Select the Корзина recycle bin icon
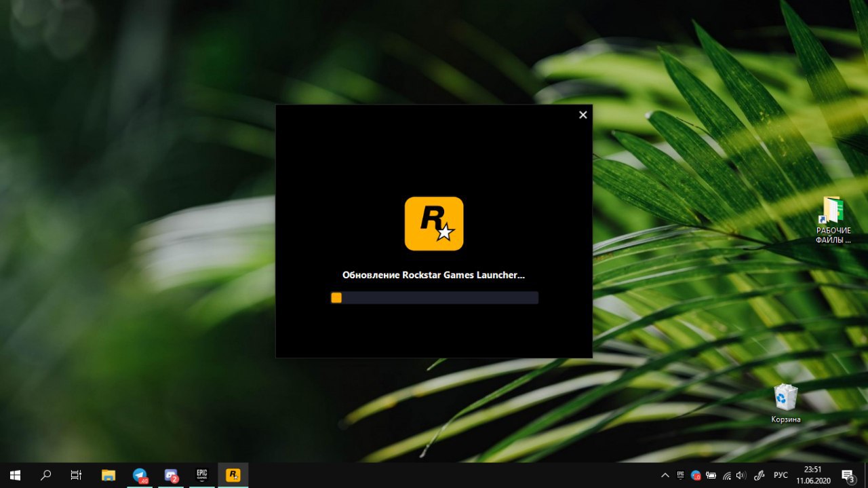Image resolution: width=868 pixels, height=488 pixels. [x=785, y=404]
